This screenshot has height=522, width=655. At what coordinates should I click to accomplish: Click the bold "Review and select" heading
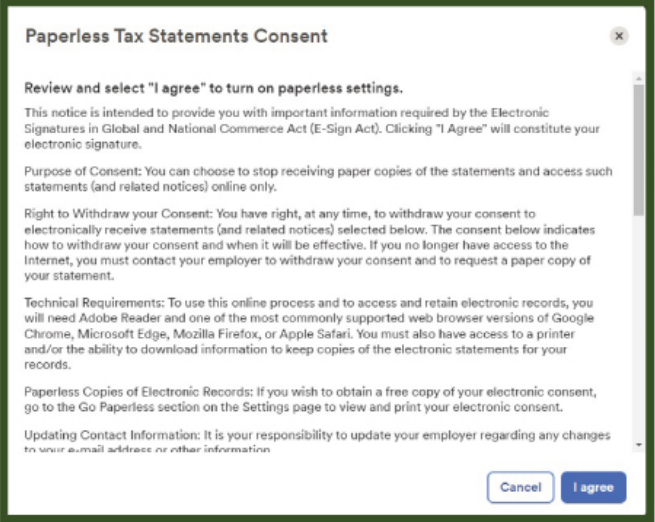pos(214,88)
